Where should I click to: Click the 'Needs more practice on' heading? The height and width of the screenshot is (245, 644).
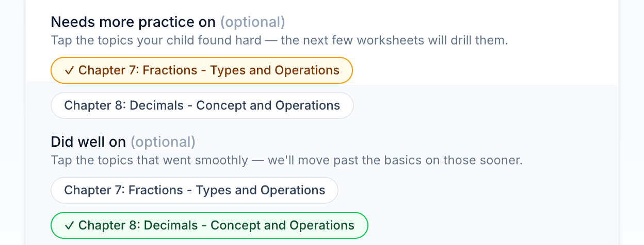(133, 22)
